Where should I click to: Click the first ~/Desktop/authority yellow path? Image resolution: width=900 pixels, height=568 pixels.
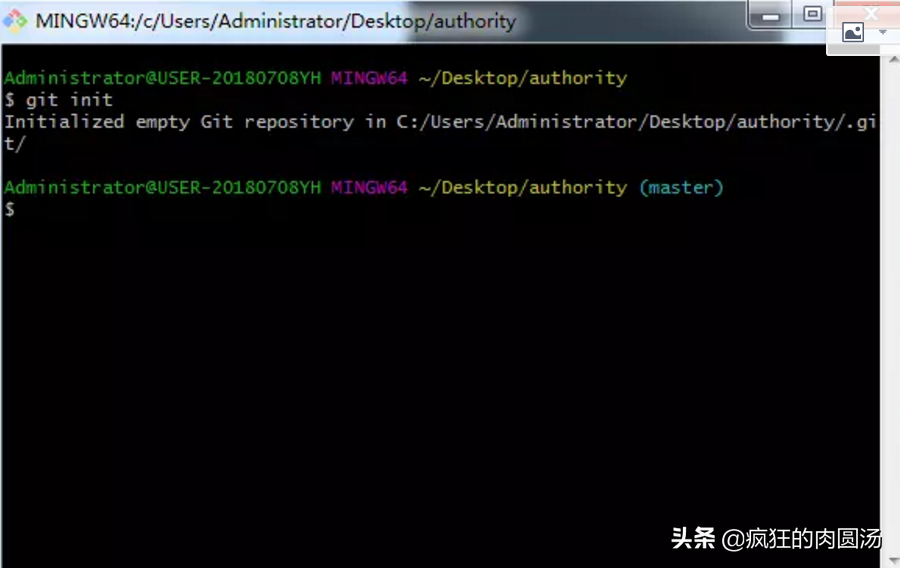click(523, 78)
